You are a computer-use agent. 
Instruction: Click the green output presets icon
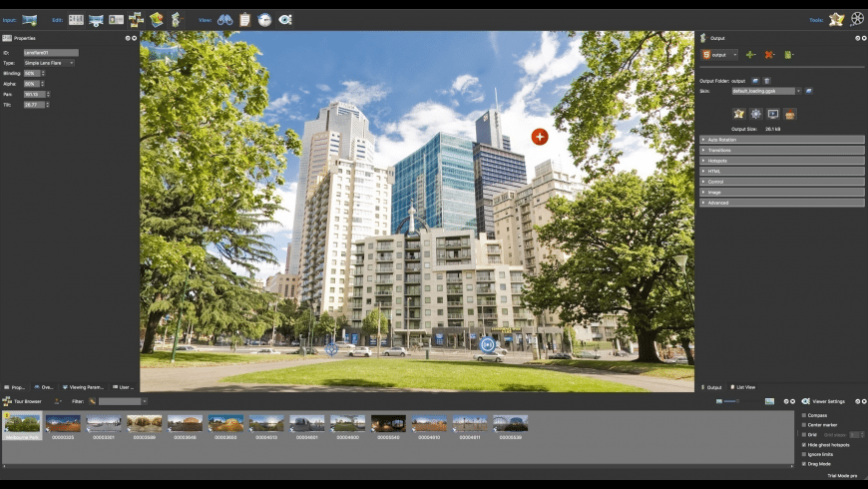(788, 55)
